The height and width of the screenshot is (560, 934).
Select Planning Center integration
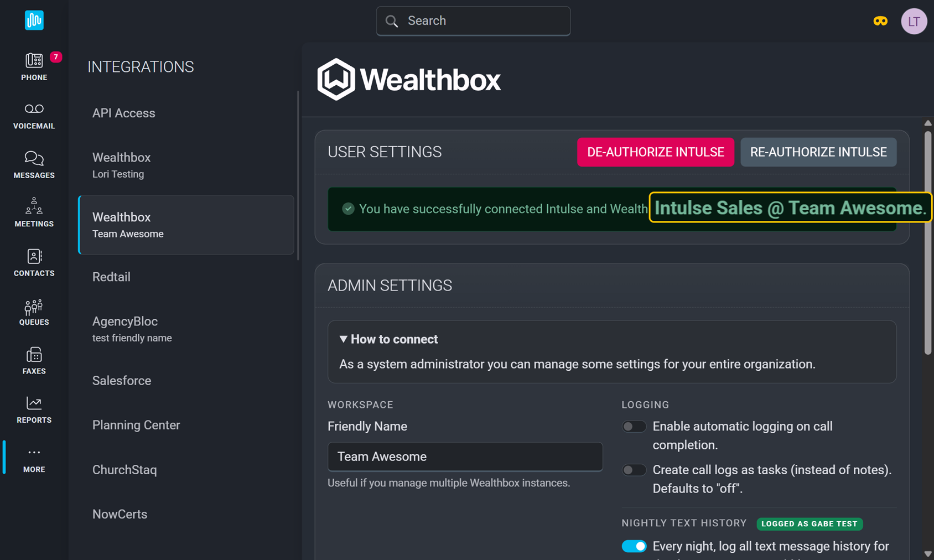pyautogui.click(x=186, y=425)
